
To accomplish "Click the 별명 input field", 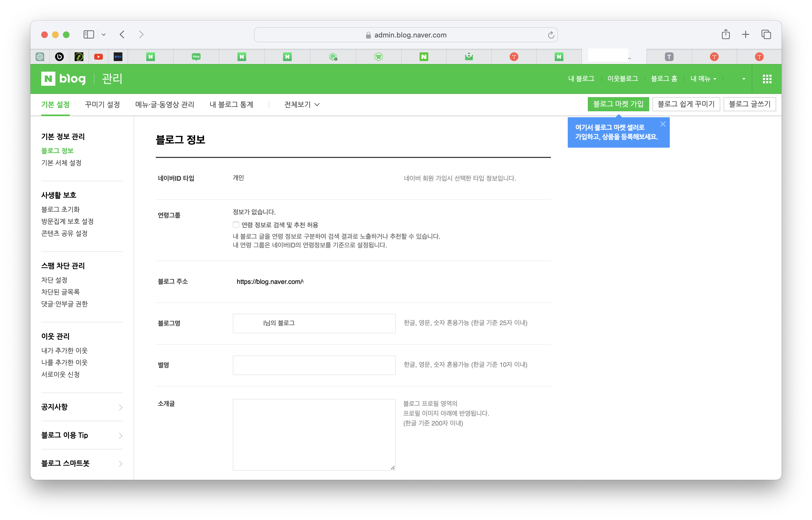I will click(x=314, y=365).
